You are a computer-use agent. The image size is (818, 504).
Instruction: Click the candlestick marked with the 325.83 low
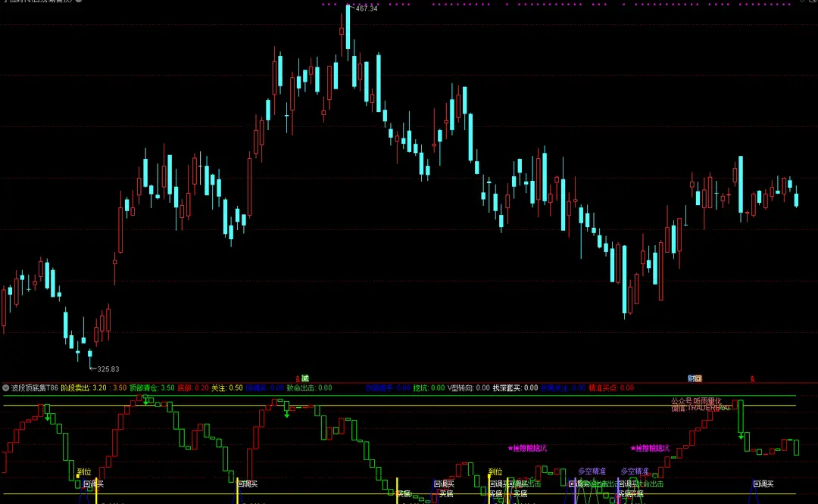89,356
